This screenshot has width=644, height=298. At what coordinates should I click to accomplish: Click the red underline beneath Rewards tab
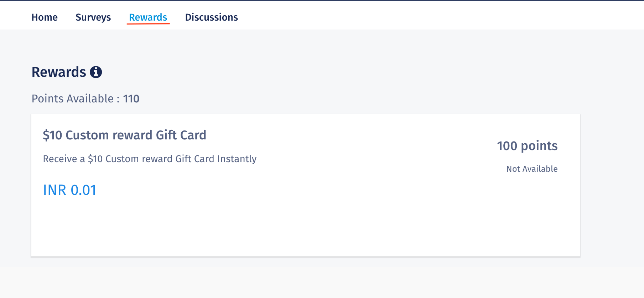pos(148,24)
